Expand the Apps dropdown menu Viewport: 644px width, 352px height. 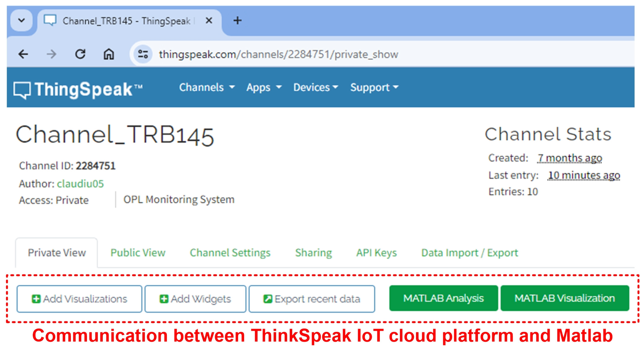point(264,87)
